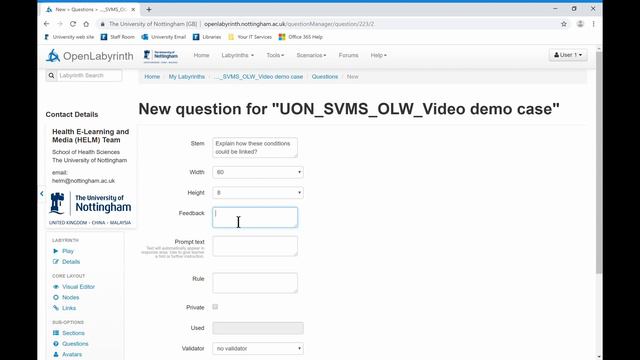Open Nodes link in sidebar
Screen dimensions: 640x360
click(x=71, y=298)
